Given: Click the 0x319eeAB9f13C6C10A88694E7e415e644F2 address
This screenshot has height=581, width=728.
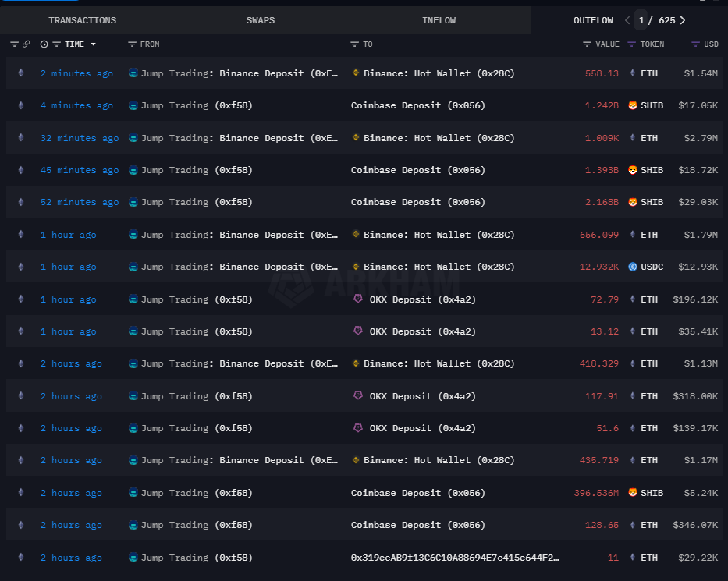Looking at the screenshot, I should [x=455, y=558].
